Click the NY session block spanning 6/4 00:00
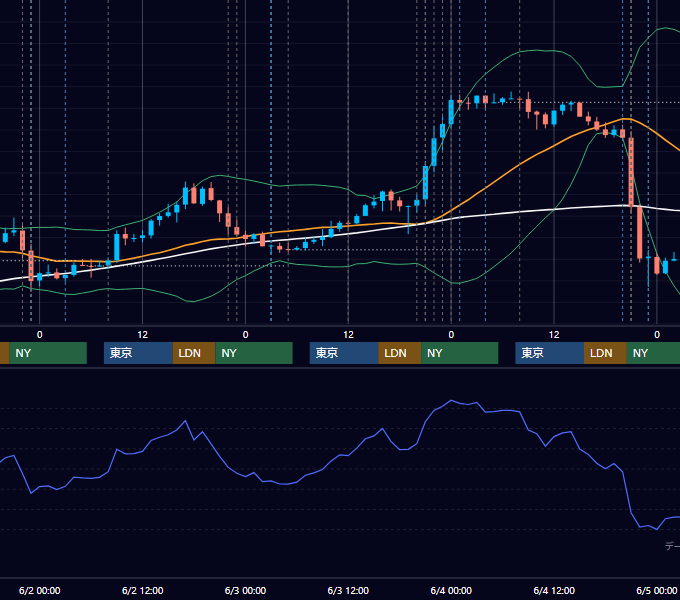The width and height of the screenshot is (680, 600). [459, 353]
